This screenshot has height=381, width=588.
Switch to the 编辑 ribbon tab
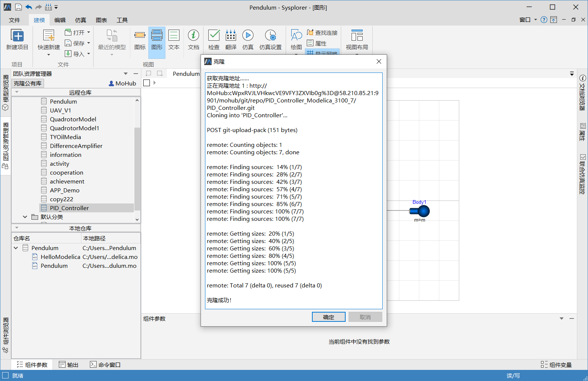tap(60, 20)
